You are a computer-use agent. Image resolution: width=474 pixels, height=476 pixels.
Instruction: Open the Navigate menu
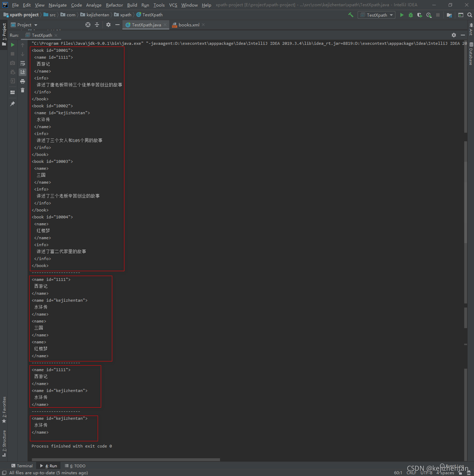(x=58, y=5)
